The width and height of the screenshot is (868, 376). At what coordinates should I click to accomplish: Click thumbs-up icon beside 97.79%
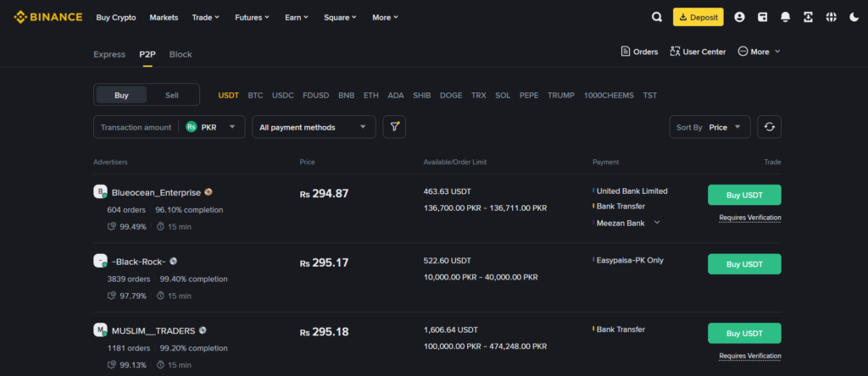111,296
